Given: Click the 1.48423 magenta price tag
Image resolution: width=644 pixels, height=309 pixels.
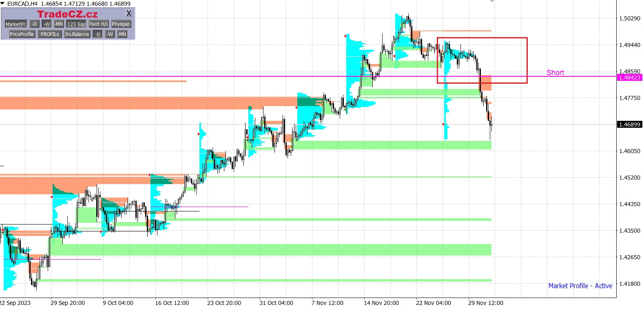Looking at the screenshot, I should 630,78.
